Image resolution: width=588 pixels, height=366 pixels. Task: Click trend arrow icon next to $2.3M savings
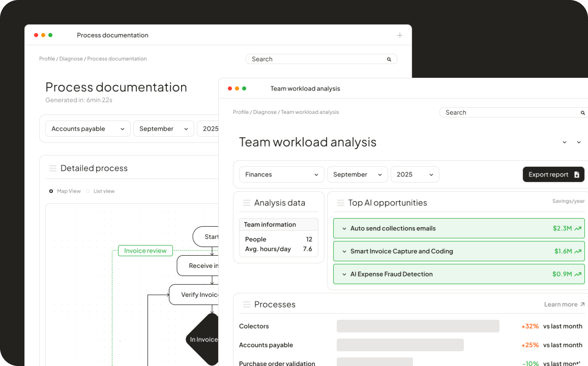click(578, 228)
